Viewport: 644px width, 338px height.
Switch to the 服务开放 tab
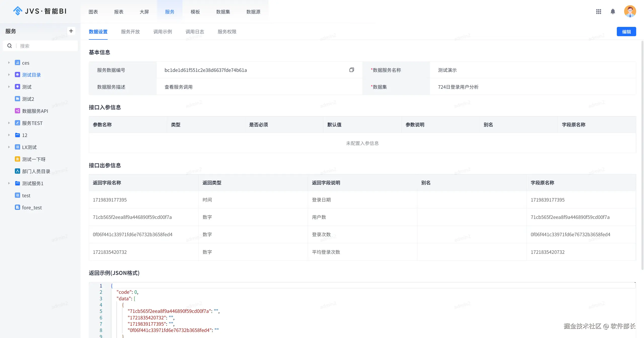[x=130, y=32]
